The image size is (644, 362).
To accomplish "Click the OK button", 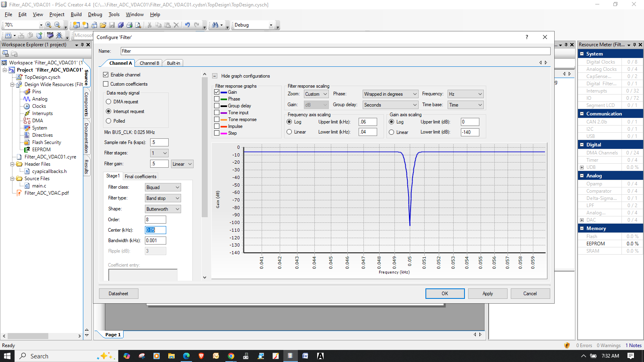I will [x=445, y=294].
